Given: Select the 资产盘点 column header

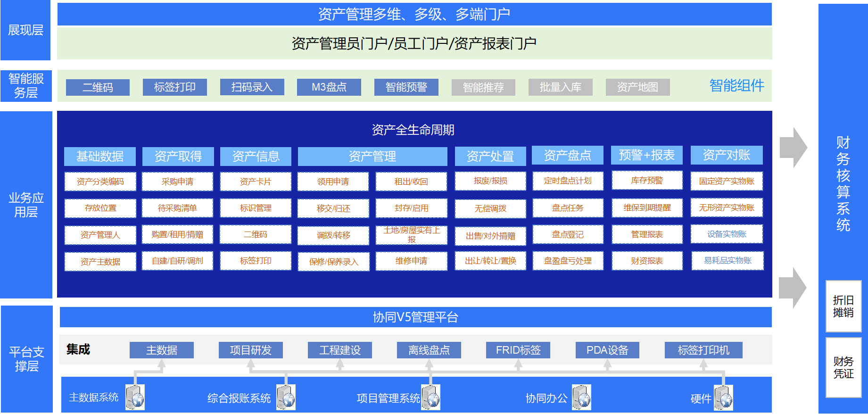Looking at the screenshot, I should tap(568, 155).
